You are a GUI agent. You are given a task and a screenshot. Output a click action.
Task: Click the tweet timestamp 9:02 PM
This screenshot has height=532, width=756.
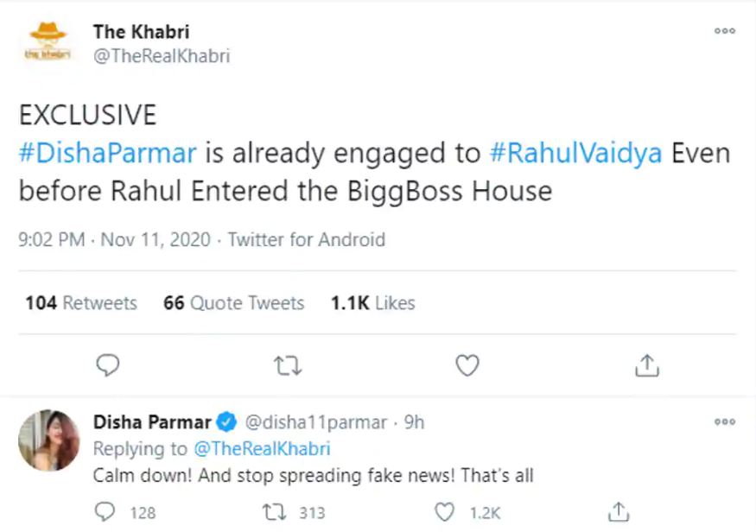click(x=52, y=239)
